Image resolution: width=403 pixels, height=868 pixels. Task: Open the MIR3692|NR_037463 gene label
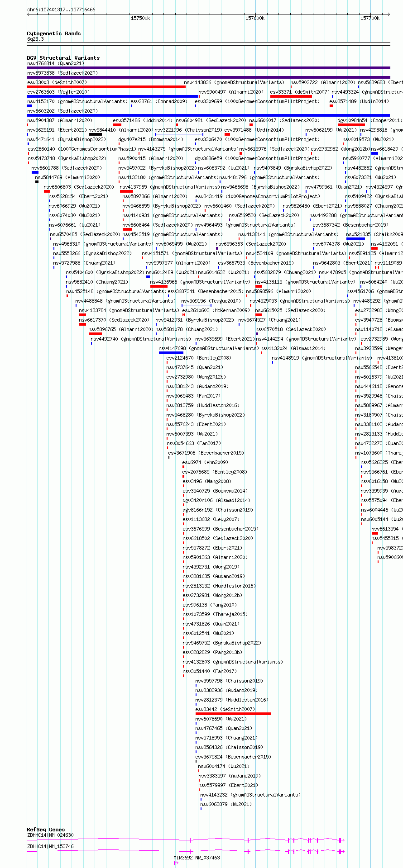(197, 858)
